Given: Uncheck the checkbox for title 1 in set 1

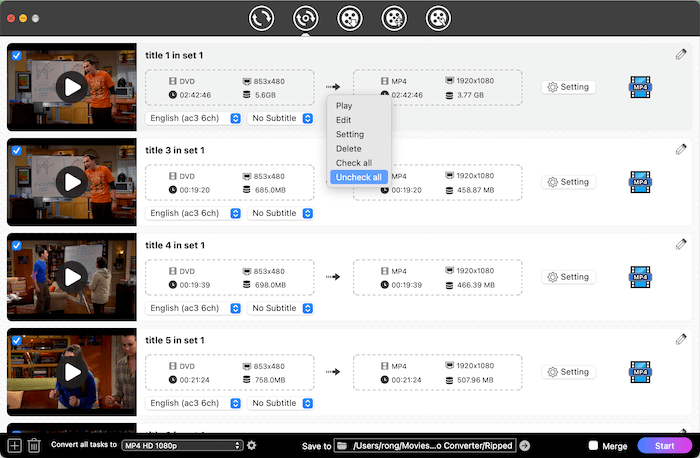Looking at the screenshot, I should [16, 56].
